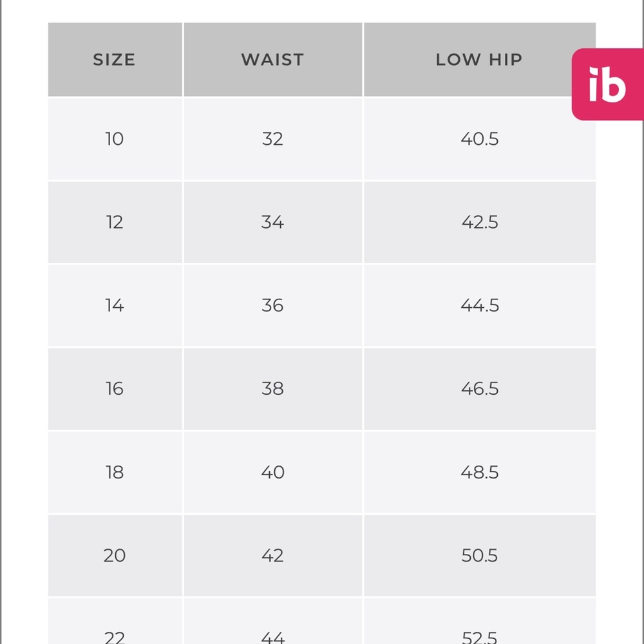Click size 12 cell
The image size is (644, 644).
tap(115, 222)
